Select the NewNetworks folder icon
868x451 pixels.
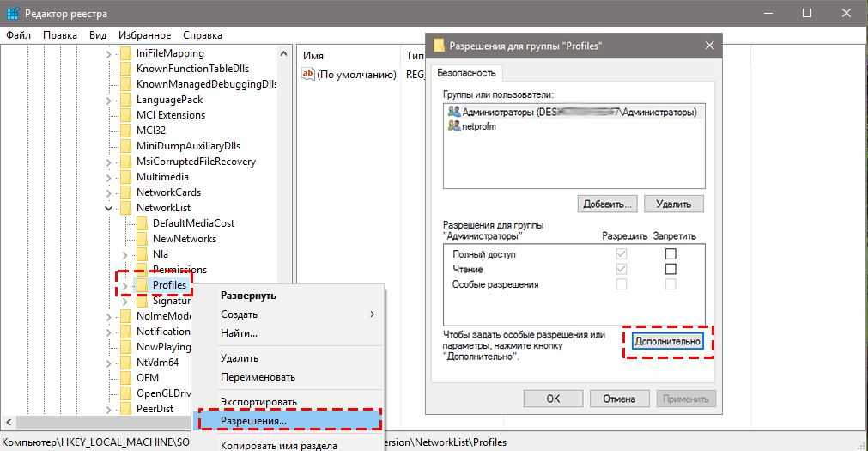point(143,239)
